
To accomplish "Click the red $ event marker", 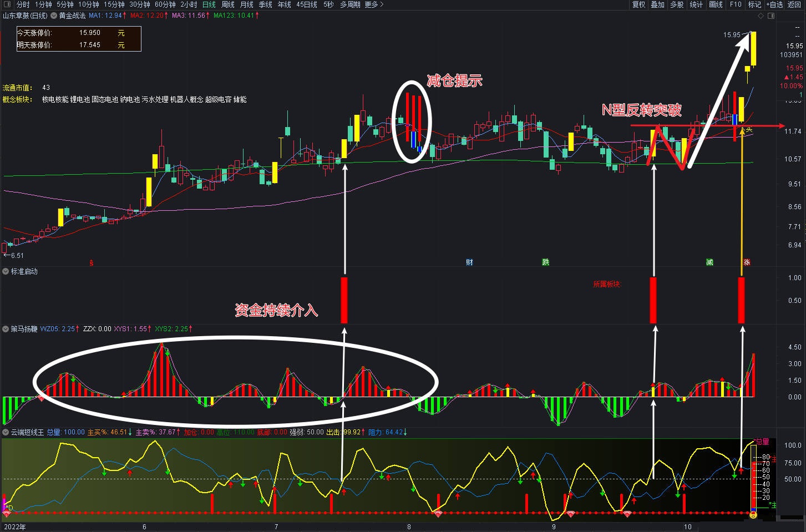I will (92, 263).
